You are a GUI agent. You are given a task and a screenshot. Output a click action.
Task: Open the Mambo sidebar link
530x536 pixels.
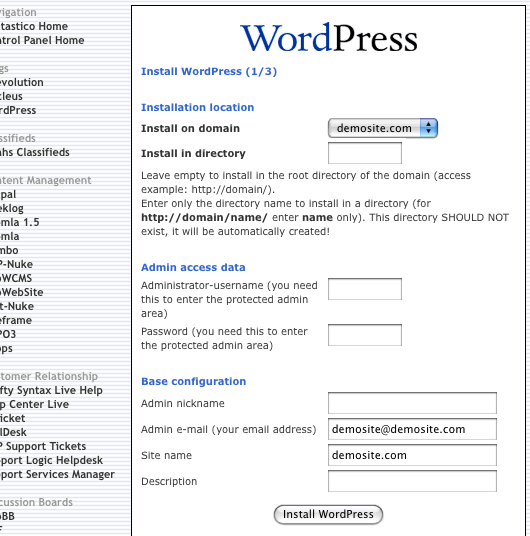point(9,250)
